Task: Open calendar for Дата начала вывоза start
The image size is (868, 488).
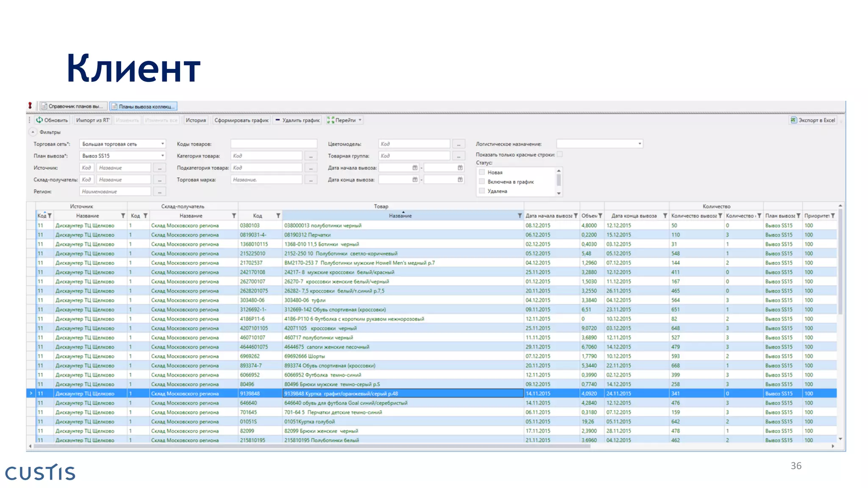Action: (x=415, y=168)
